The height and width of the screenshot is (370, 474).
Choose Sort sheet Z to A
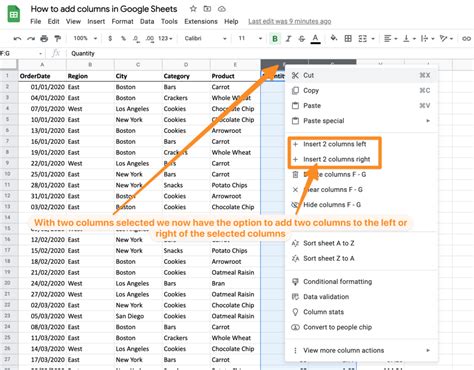point(362,258)
